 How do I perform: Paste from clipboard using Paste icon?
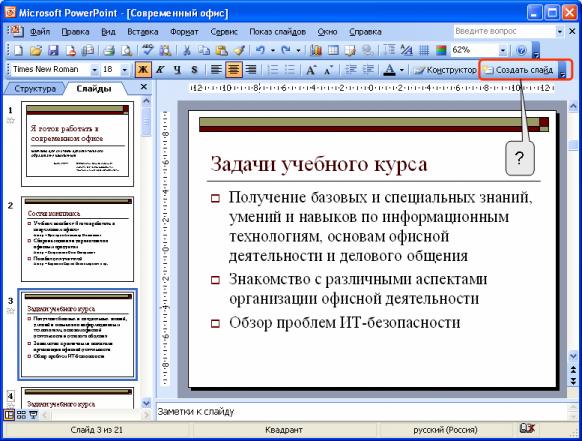click(x=222, y=50)
